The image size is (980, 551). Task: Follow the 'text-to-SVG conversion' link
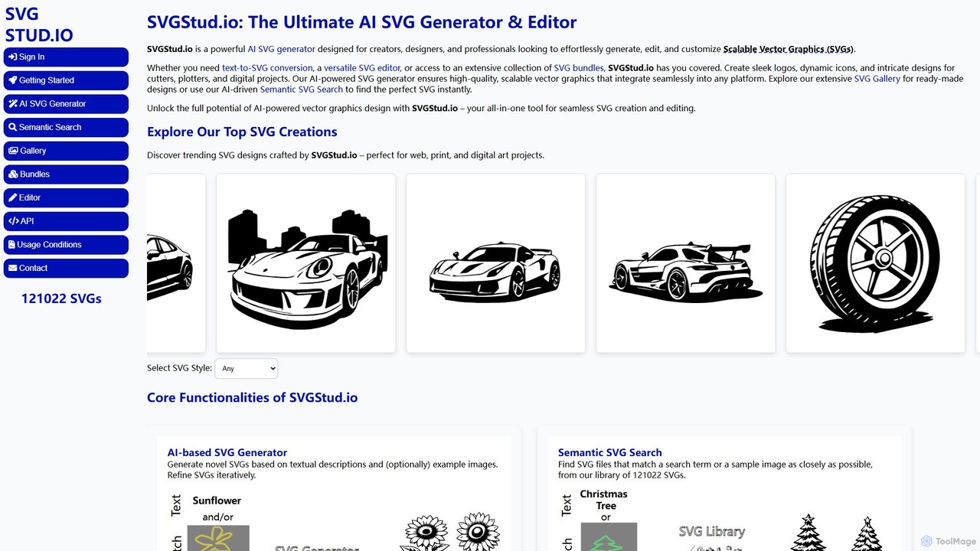(267, 68)
